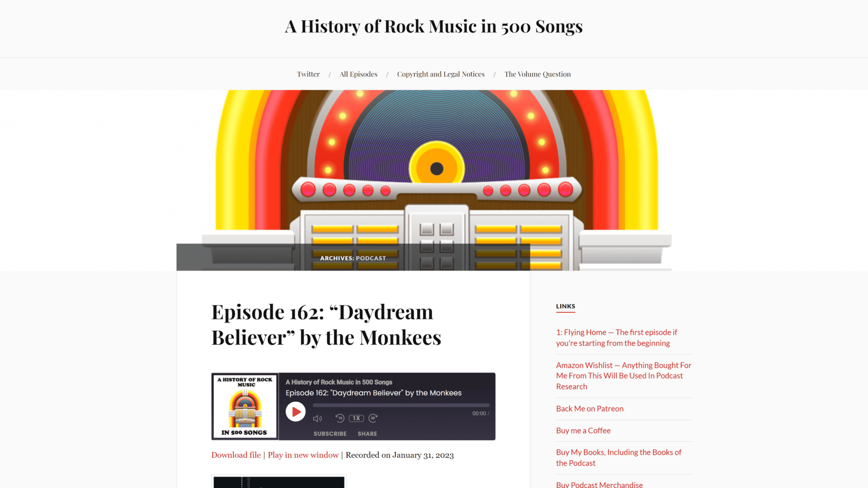Image resolution: width=868 pixels, height=488 pixels.
Task: Press the play button on episode 162
Action: tap(294, 411)
